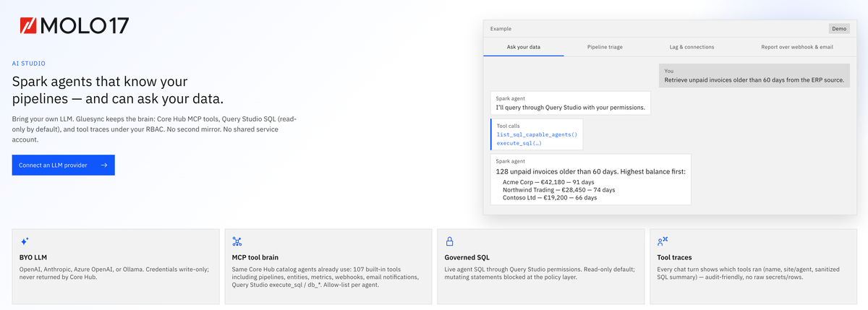The height and width of the screenshot is (310, 868).
Task: Click the Governed SQL card title
Action: pos(467,257)
